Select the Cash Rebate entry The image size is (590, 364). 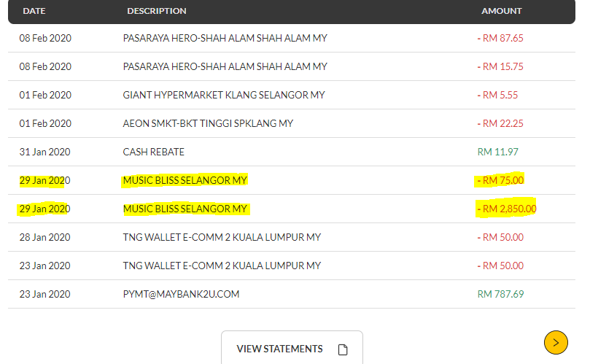coord(154,152)
